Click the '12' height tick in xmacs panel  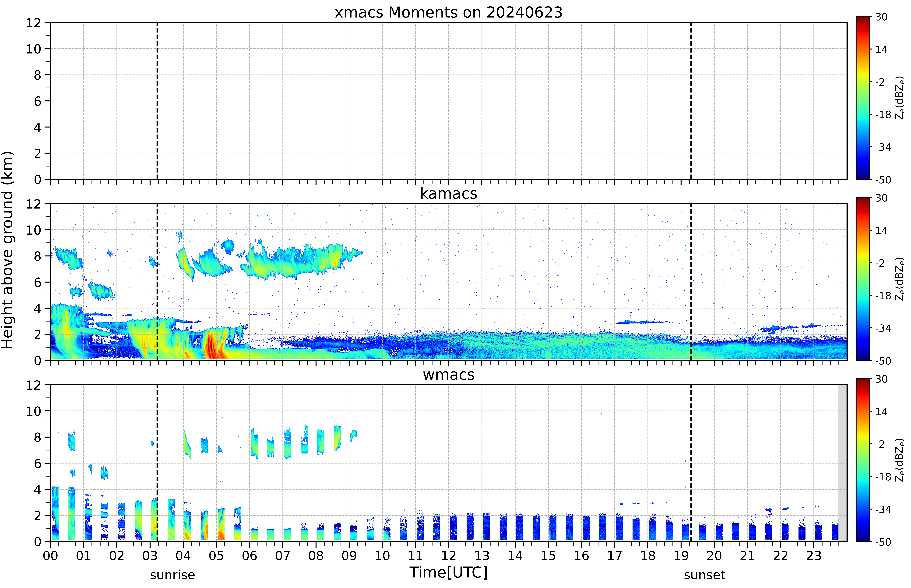[x=34, y=23]
